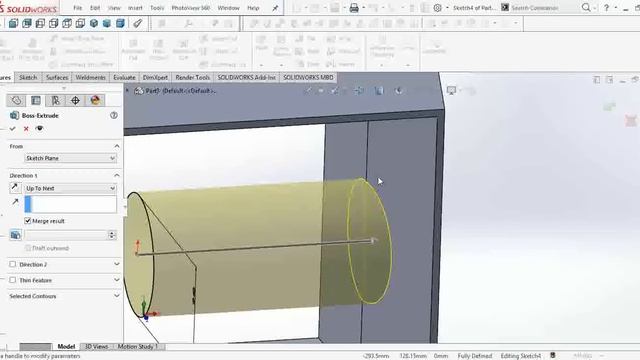Expand the Part flyout tree in viewport
The width and height of the screenshot is (640, 360).
127,91
